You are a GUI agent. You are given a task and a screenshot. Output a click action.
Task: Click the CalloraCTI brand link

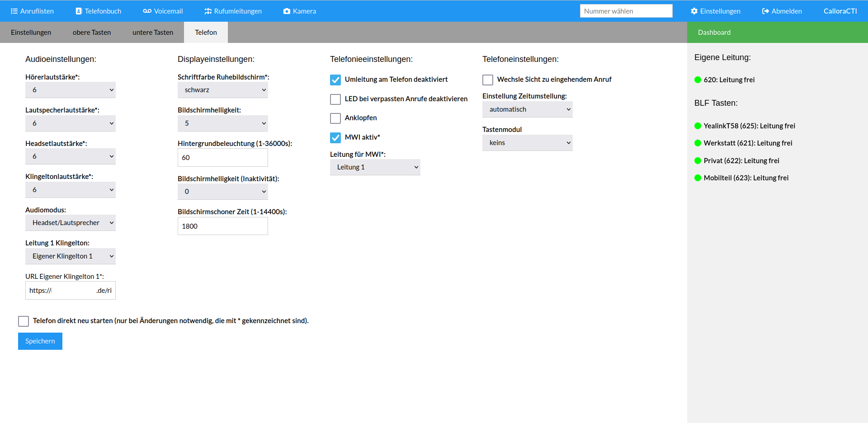[840, 11]
